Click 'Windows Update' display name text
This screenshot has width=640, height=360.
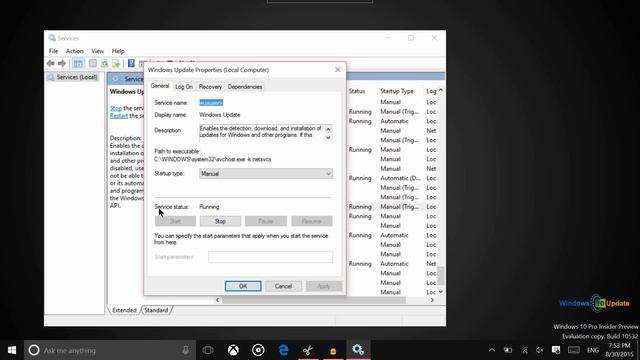220,115
